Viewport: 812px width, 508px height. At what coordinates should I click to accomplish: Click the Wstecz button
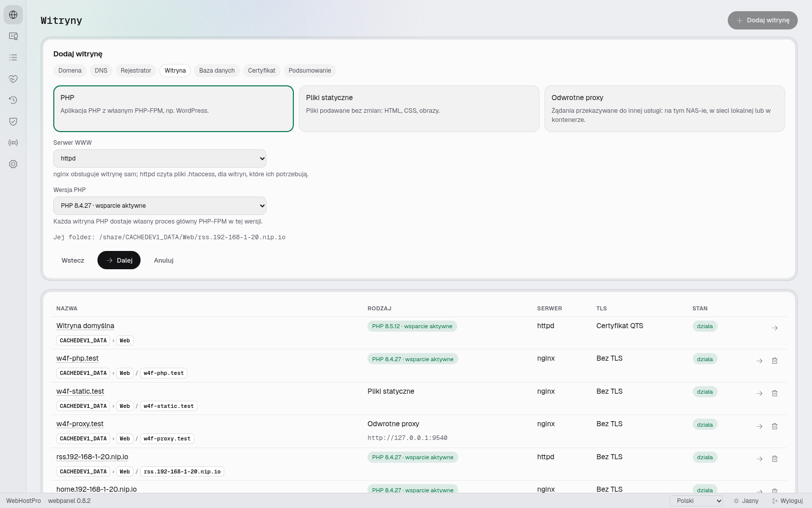pyautogui.click(x=73, y=260)
